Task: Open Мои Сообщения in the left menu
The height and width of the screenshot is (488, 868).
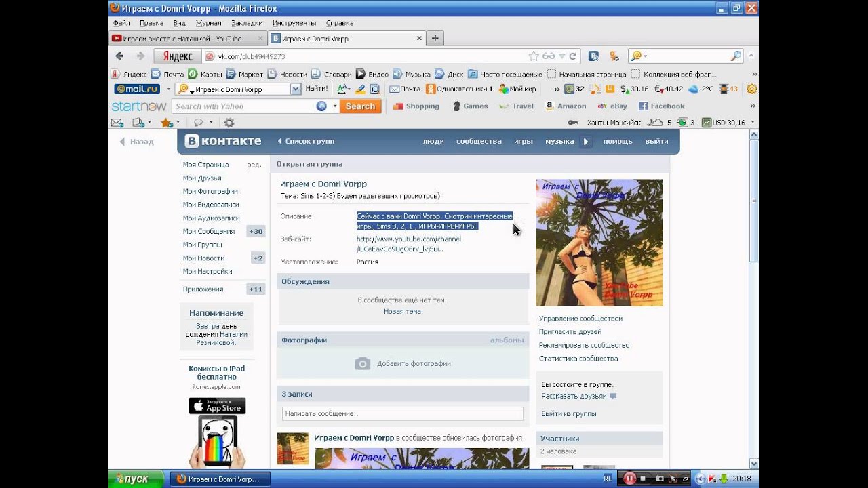Action: (x=209, y=232)
